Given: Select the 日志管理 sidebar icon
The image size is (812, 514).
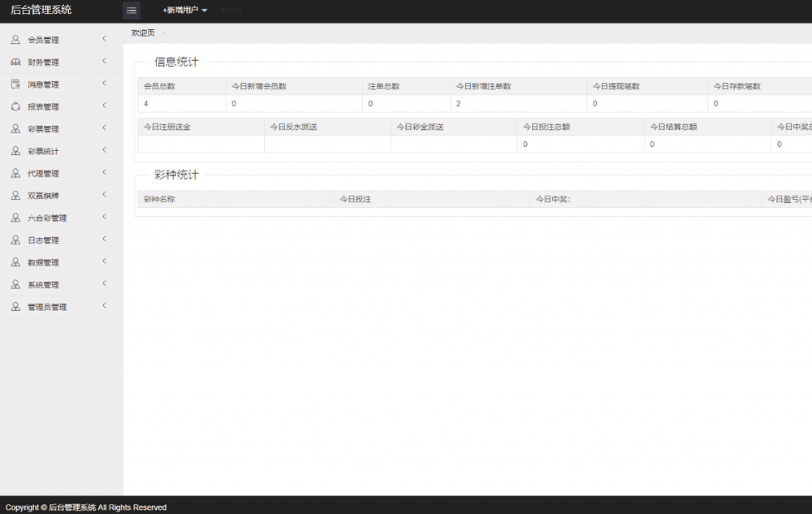Looking at the screenshot, I should pyautogui.click(x=14, y=240).
